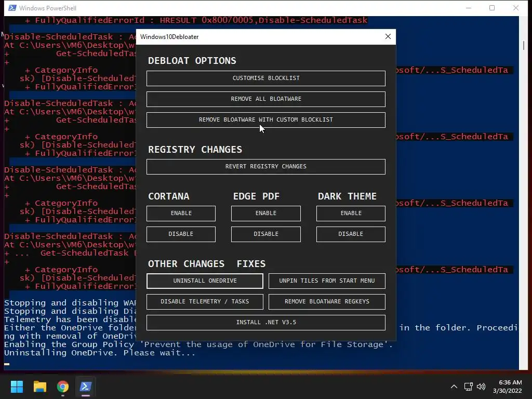Viewport: 532px width, 399px height.
Task: Click Install .NET V3.5 button
Action: point(265,322)
